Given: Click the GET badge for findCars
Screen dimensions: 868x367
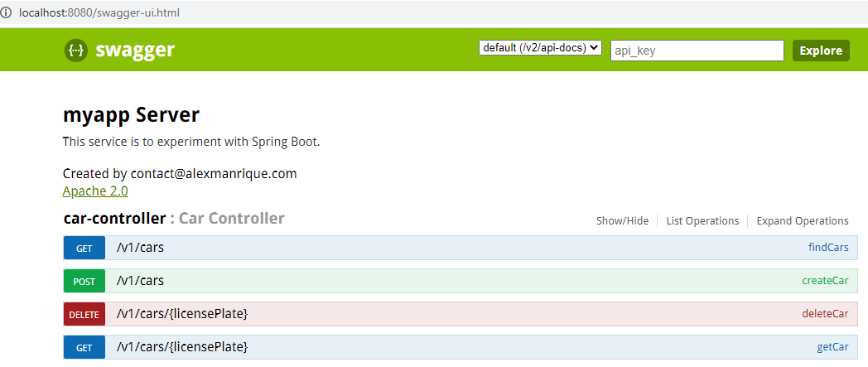Looking at the screenshot, I should (x=84, y=248).
